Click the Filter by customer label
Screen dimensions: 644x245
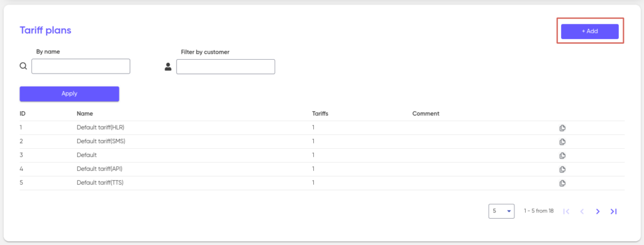pyautogui.click(x=206, y=52)
